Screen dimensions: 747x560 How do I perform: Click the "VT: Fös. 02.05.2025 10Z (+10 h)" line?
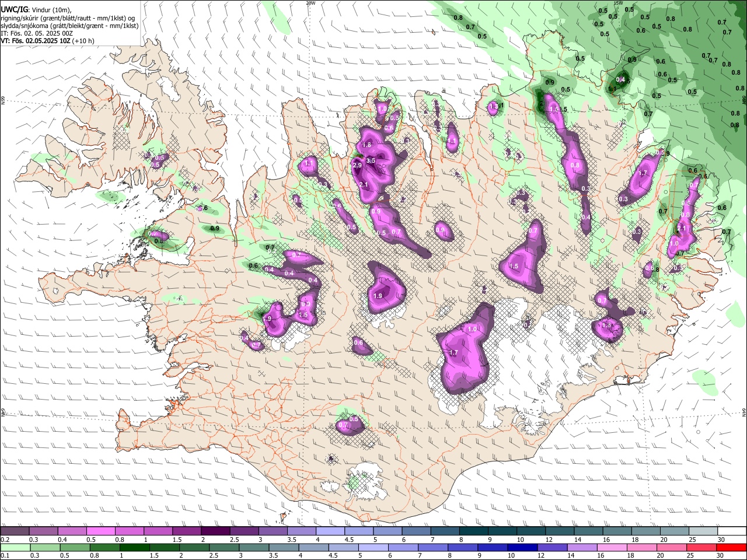(47, 41)
